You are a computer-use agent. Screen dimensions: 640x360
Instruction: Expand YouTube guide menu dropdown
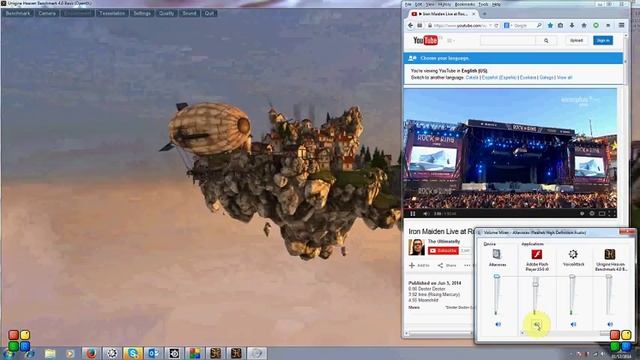451,40
